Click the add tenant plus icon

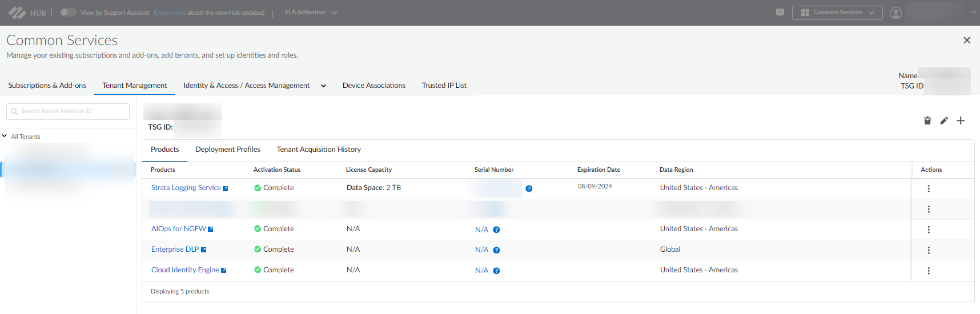pyautogui.click(x=961, y=120)
